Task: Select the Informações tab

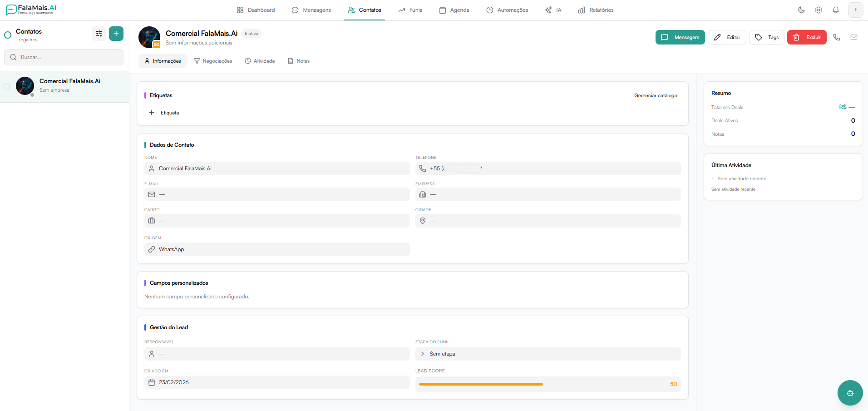Action: coord(163,61)
